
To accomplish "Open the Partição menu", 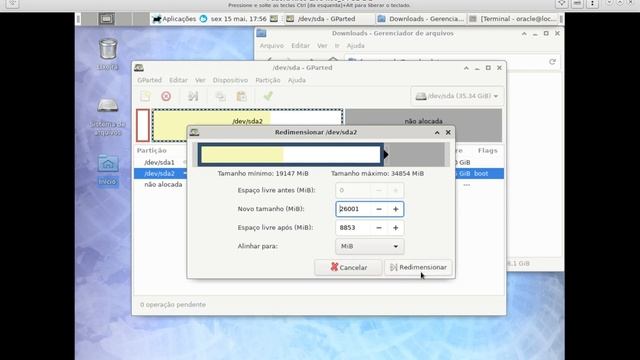I will [268, 80].
